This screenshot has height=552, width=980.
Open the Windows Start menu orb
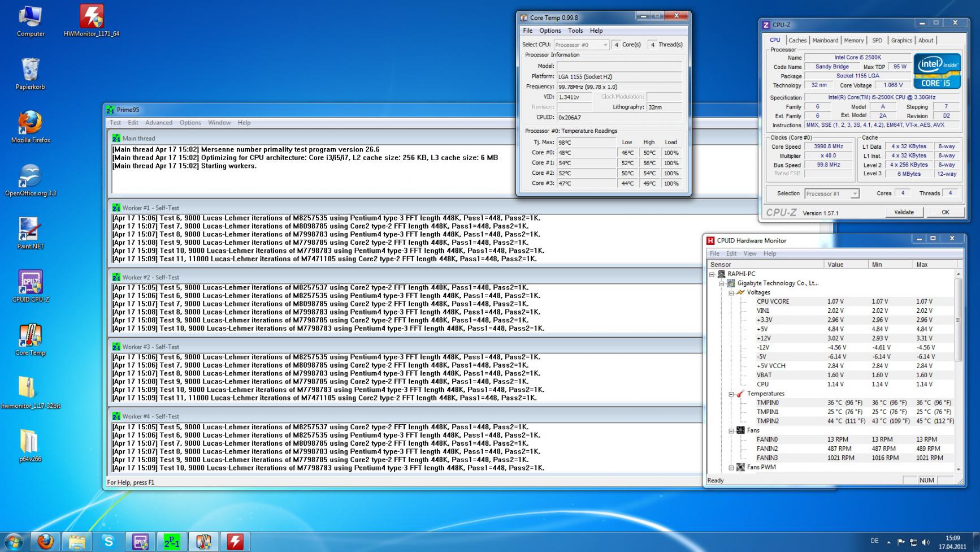(13, 542)
